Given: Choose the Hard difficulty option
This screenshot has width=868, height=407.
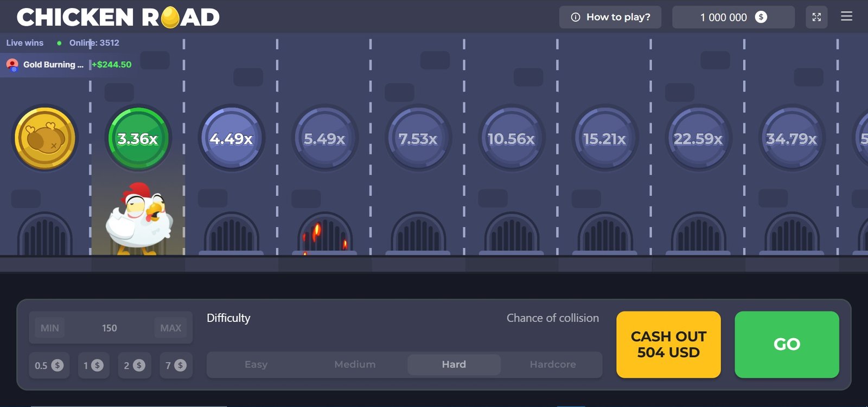Looking at the screenshot, I should point(454,365).
